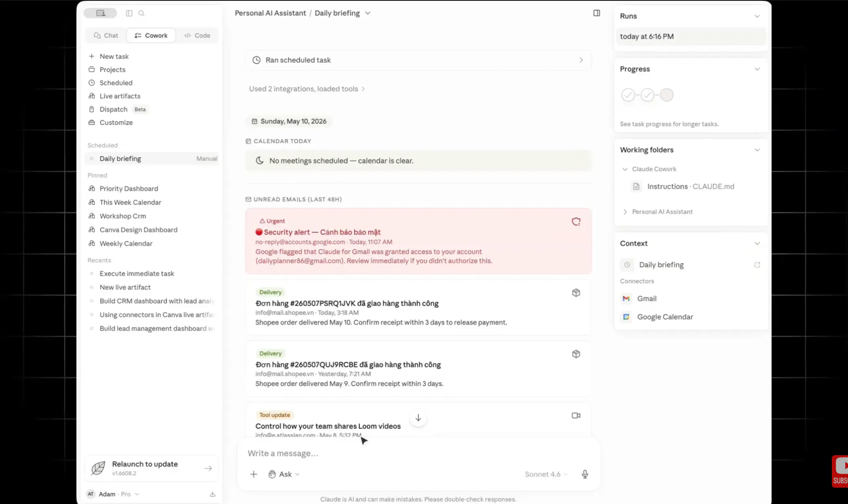Image resolution: width=848 pixels, height=504 pixels.
Task: Click package icon on order #260507PSRQ1JVK
Action: tap(576, 293)
